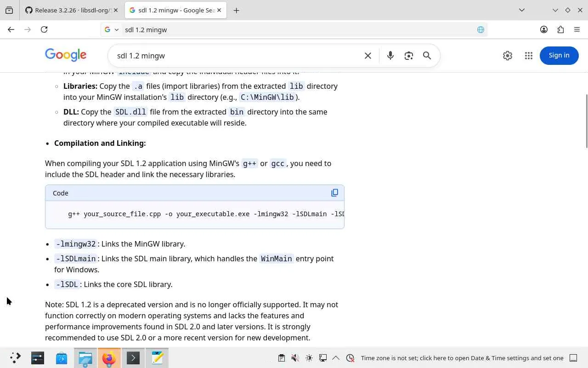The image size is (588, 368).
Task: Open the browser account icon
Action: pyautogui.click(x=544, y=29)
